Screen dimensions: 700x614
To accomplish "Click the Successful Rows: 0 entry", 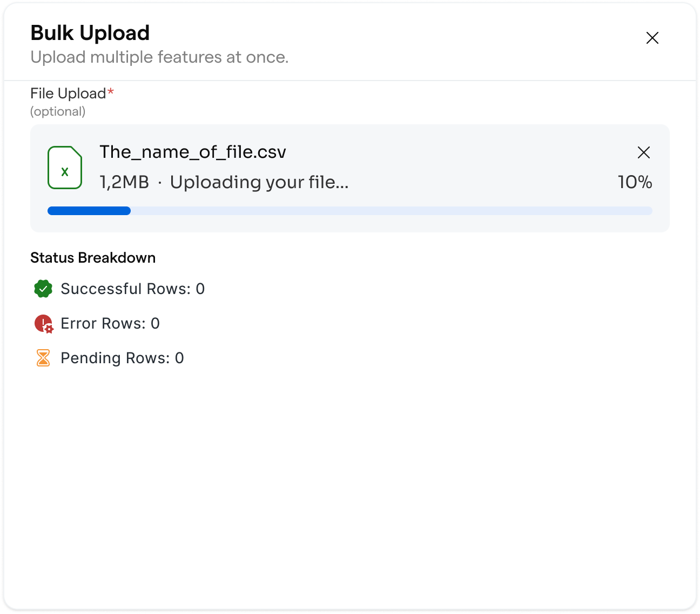I will (133, 289).
